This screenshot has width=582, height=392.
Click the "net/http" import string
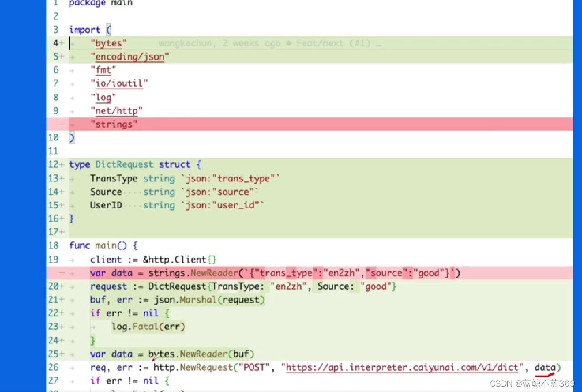click(117, 110)
